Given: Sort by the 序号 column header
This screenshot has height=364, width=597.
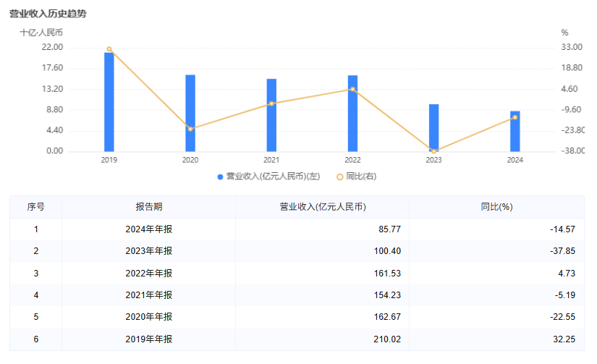Looking at the screenshot, I should click(x=35, y=207).
